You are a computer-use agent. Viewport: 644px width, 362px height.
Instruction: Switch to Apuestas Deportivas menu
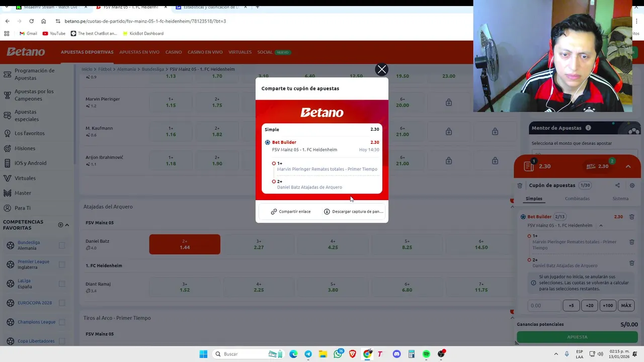coord(87,52)
